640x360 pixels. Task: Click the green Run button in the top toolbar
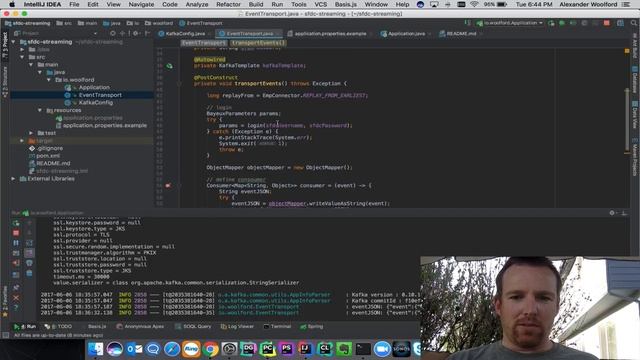[x=552, y=23]
